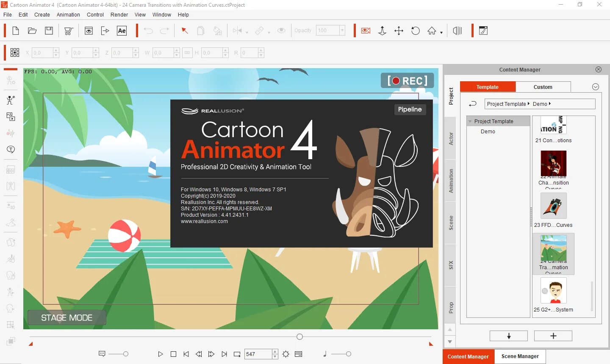Expand the Content Manager options chevron

click(595, 87)
